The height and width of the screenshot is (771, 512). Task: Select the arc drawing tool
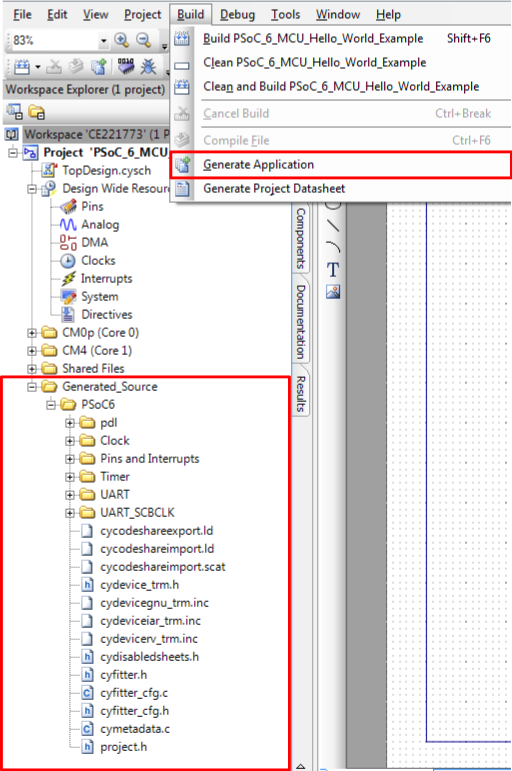coord(333,246)
